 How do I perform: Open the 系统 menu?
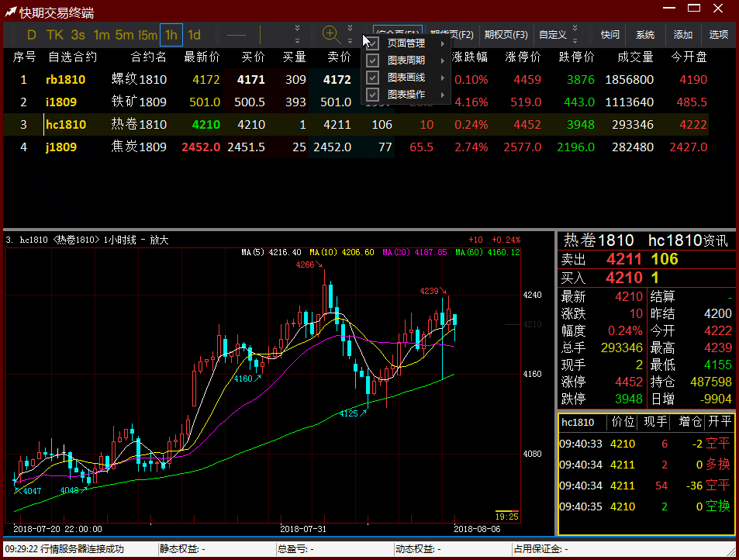(645, 35)
